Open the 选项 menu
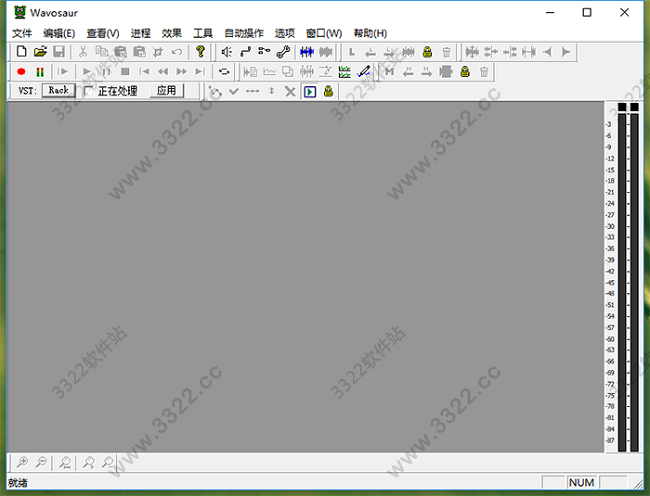This screenshot has height=496, width=650. coord(285,33)
